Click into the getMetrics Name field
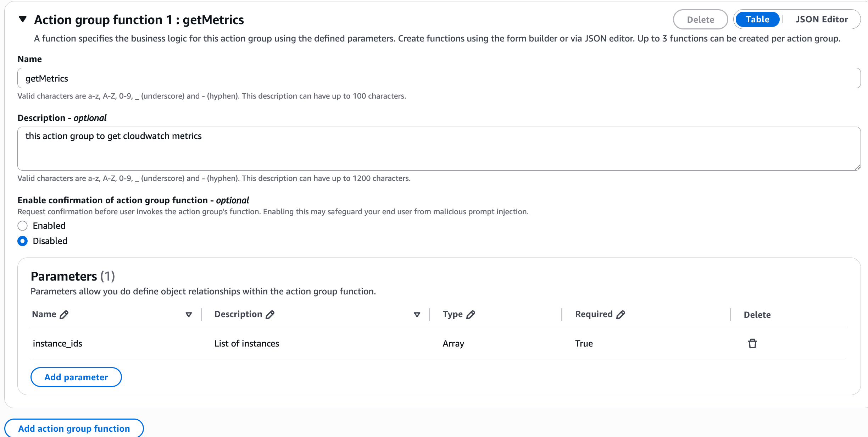Viewport: 868px width, 437px height. pyautogui.click(x=439, y=78)
